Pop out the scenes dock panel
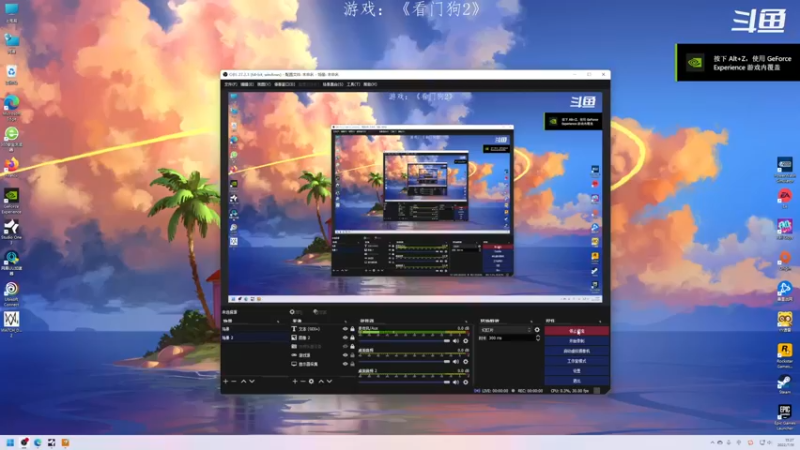The height and width of the screenshot is (450, 800). coord(278,321)
